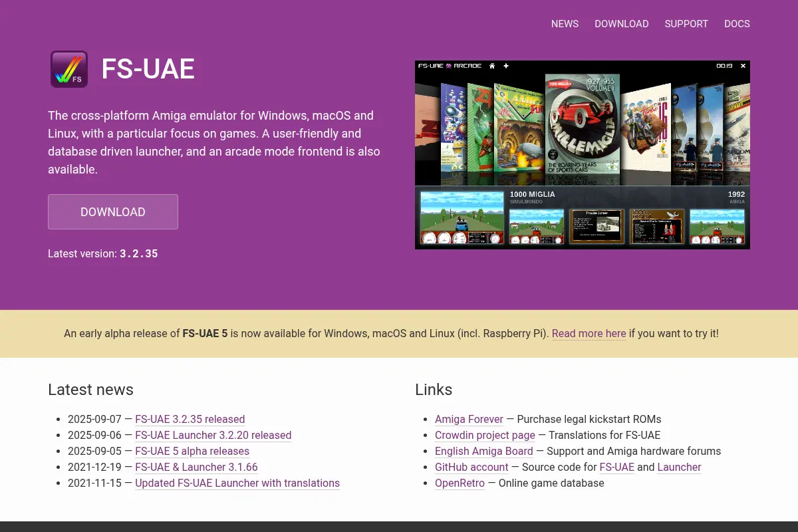Screen dimensions: 798x532
Task: Open FS-UAE source code link
Action: (x=617, y=467)
